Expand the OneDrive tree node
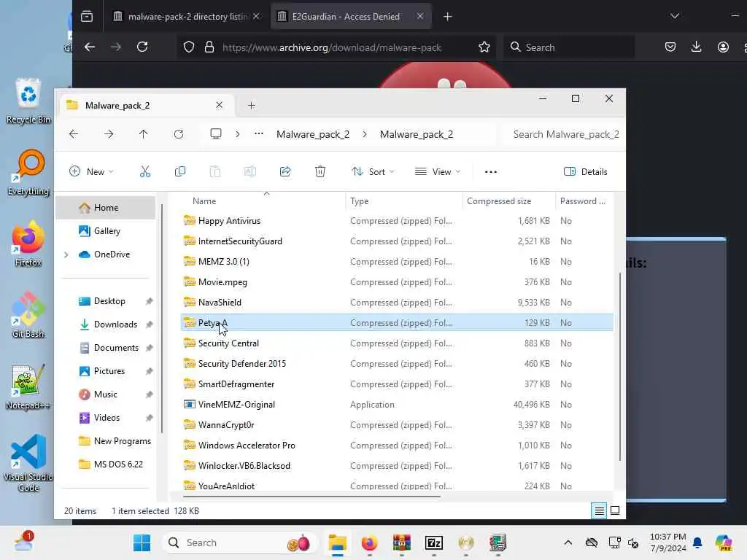The width and height of the screenshot is (747, 560). [x=66, y=254]
